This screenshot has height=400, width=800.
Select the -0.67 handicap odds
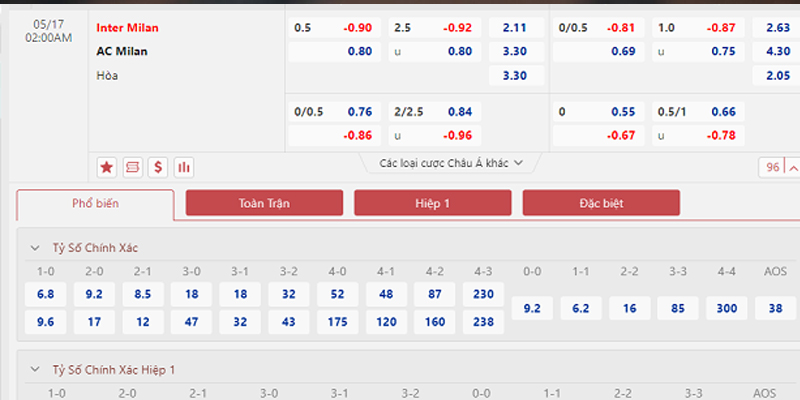598,136
